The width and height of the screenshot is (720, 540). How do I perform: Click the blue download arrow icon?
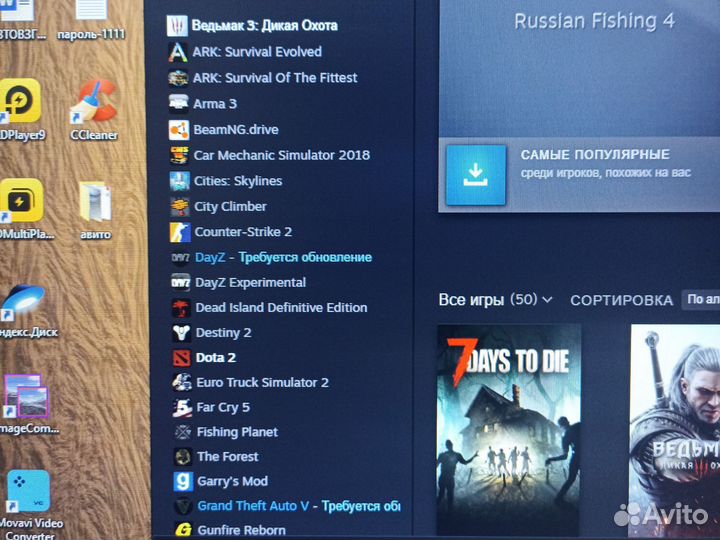[476, 175]
